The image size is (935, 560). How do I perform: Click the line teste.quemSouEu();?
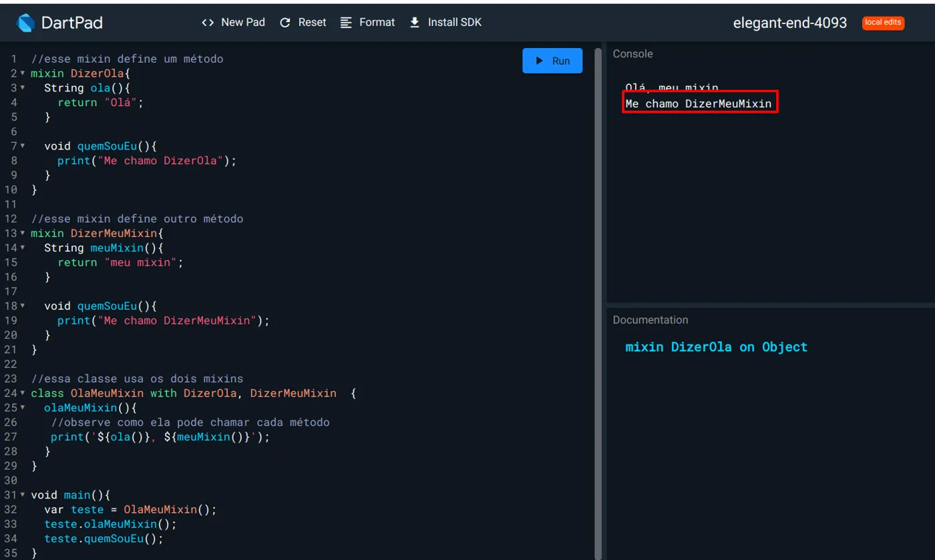[x=104, y=539]
